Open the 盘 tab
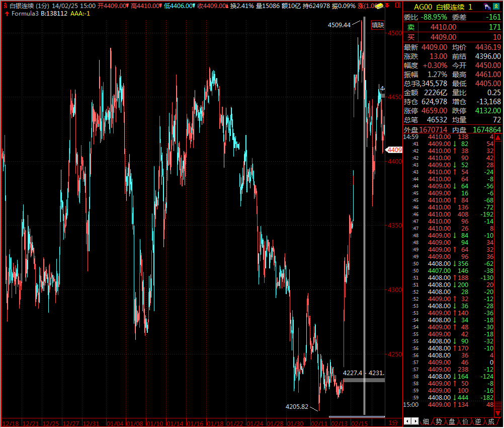 pos(452,421)
